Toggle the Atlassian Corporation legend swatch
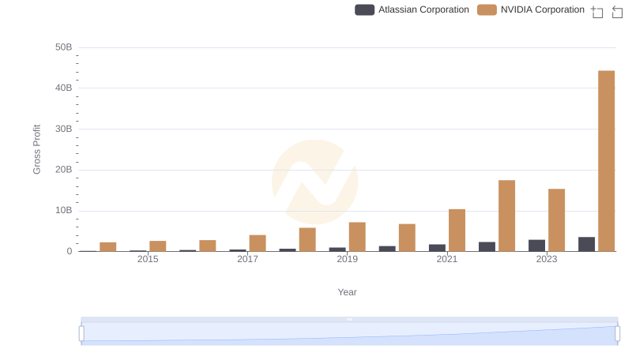This screenshot has height=364, width=632. coord(364,9)
